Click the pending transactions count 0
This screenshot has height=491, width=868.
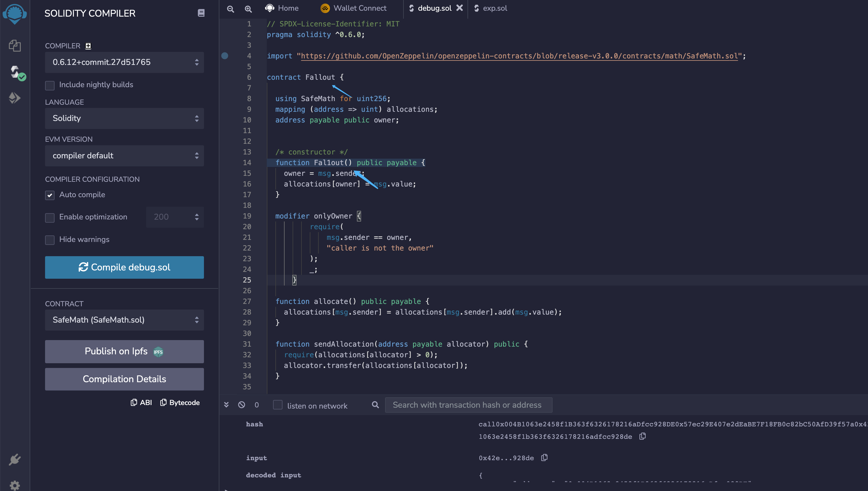(x=256, y=405)
